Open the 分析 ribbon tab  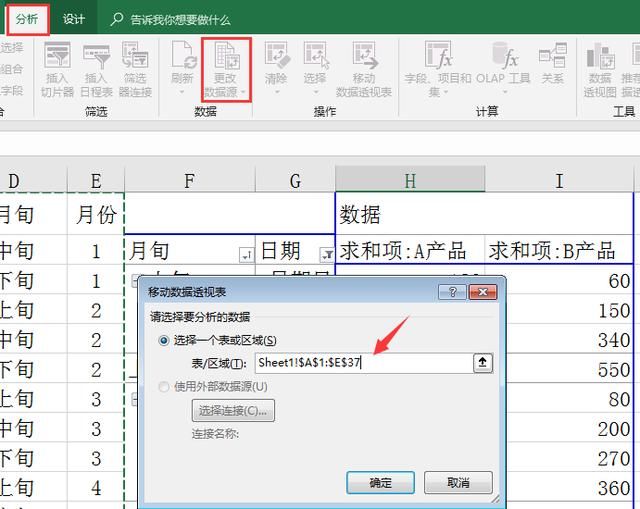coord(27,19)
